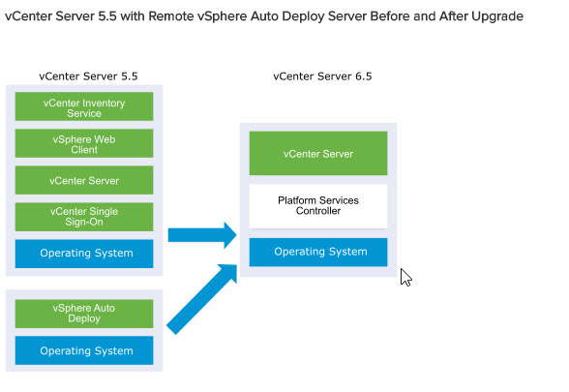
Task: Select the Platform Services Controller box
Action: [x=318, y=206]
